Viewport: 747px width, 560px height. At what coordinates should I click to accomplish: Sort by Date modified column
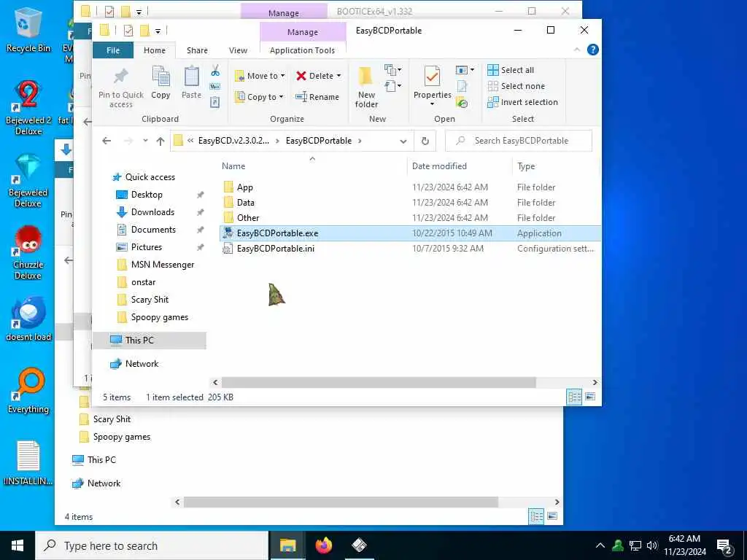tap(439, 166)
